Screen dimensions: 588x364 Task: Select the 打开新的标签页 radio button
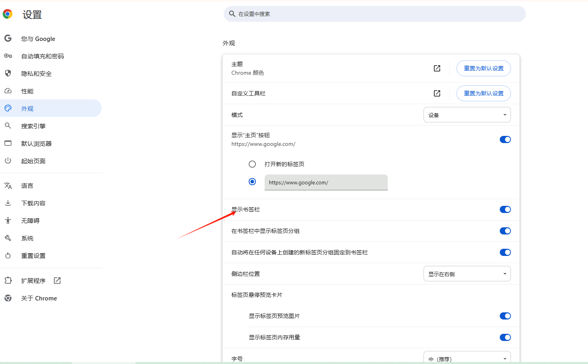(x=252, y=164)
